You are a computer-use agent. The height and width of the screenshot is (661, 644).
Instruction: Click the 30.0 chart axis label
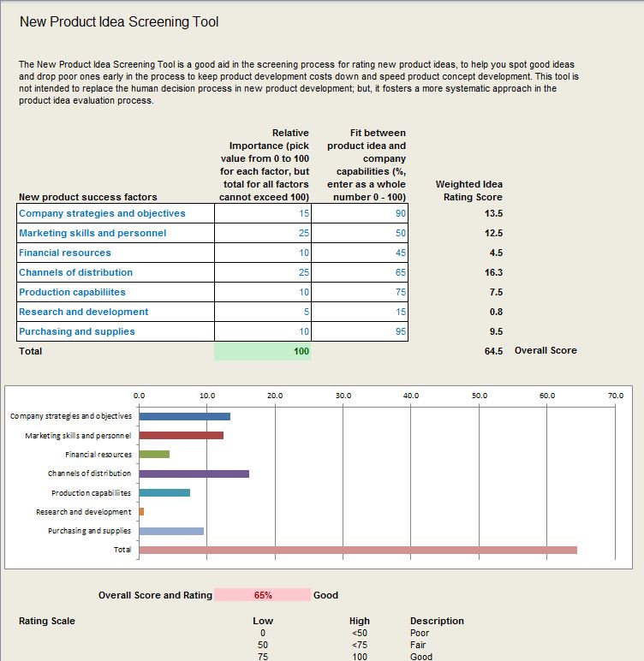(x=343, y=396)
